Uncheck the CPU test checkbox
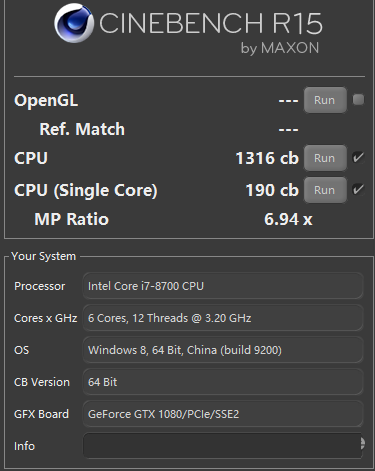The width and height of the screenshot is (375, 471). tap(358, 157)
